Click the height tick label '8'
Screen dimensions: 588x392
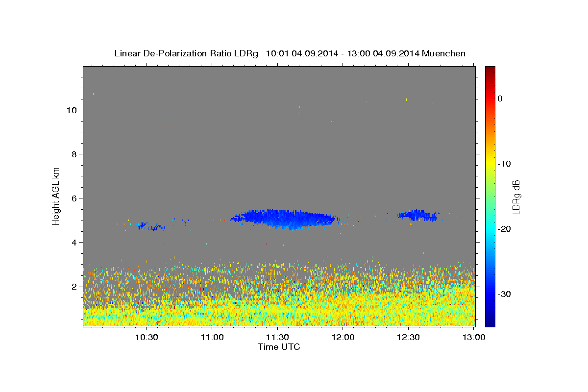[74, 154]
